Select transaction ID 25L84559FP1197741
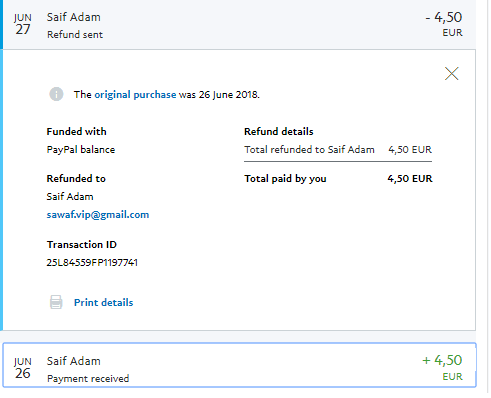491x398 pixels. pyautogui.click(x=92, y=263)
